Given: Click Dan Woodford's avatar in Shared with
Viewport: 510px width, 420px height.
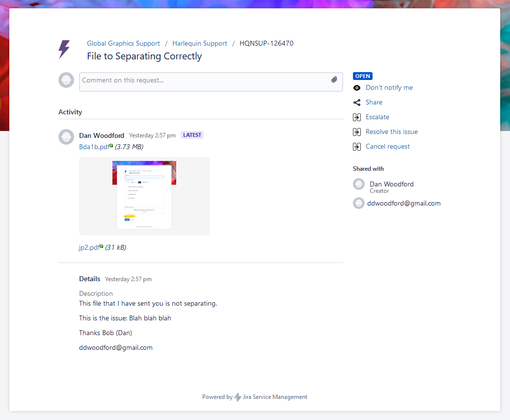Looking at the screenshot, I should [x=359, y=184].
